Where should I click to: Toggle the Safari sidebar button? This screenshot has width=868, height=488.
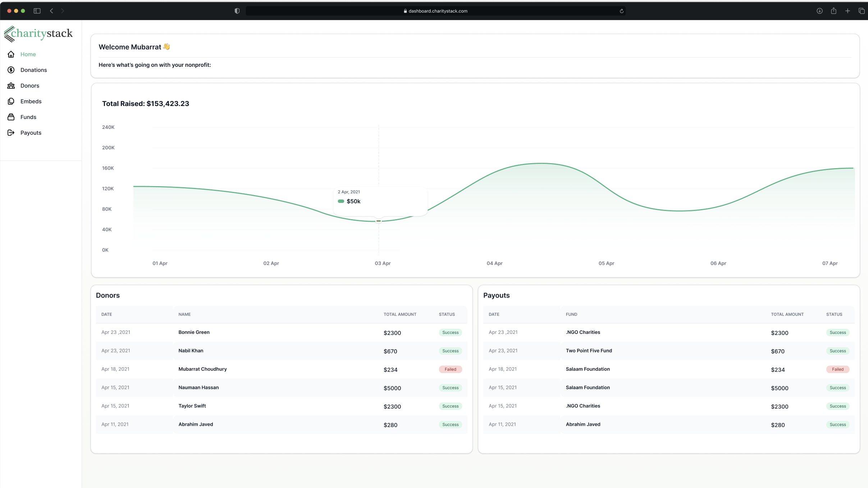click(37, 11)
